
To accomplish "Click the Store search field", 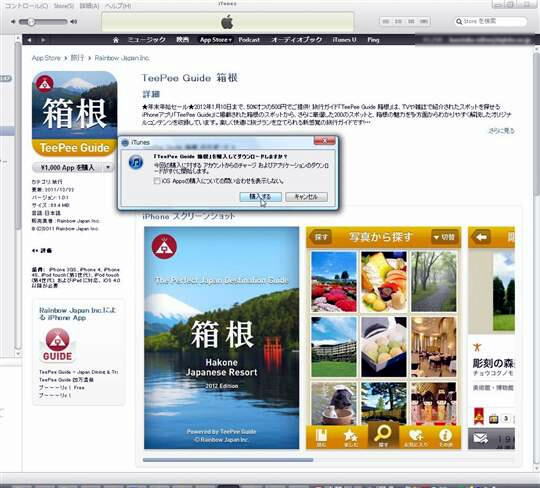I will pyautogui.click(x=491, y=21).
